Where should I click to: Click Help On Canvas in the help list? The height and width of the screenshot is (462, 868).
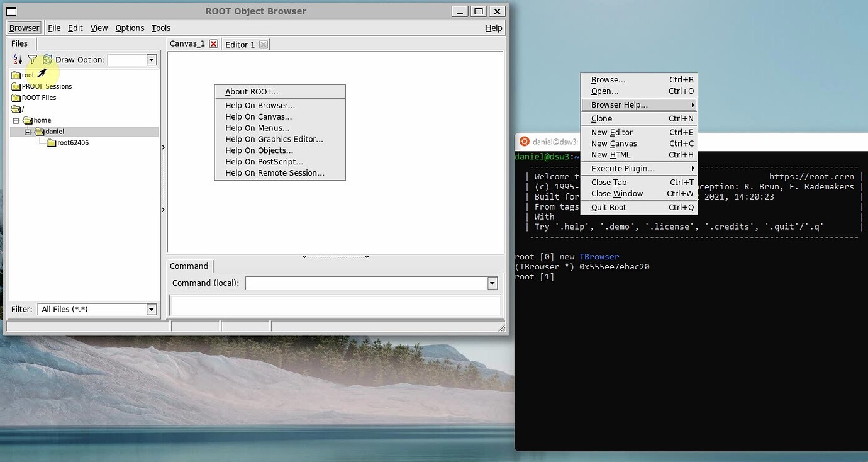pos(259,116)
